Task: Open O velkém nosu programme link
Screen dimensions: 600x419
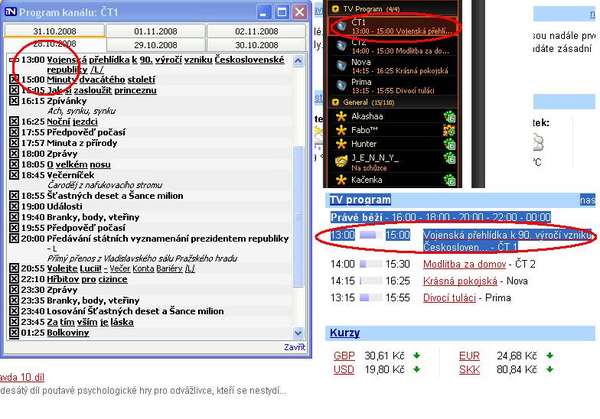Action: pyautogui.click(x=78, y=165)
